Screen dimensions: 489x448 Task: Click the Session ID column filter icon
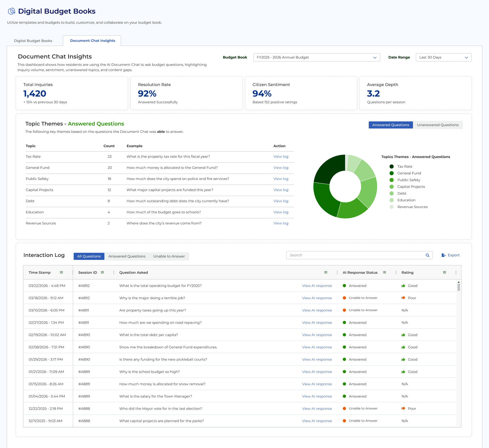(x=103, y=272)
